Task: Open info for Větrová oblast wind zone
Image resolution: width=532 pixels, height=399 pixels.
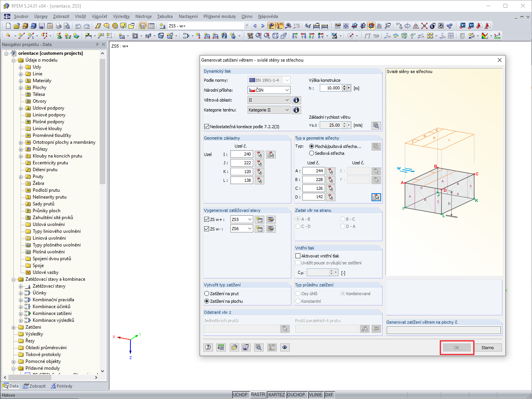Action: tap(296, 100)
